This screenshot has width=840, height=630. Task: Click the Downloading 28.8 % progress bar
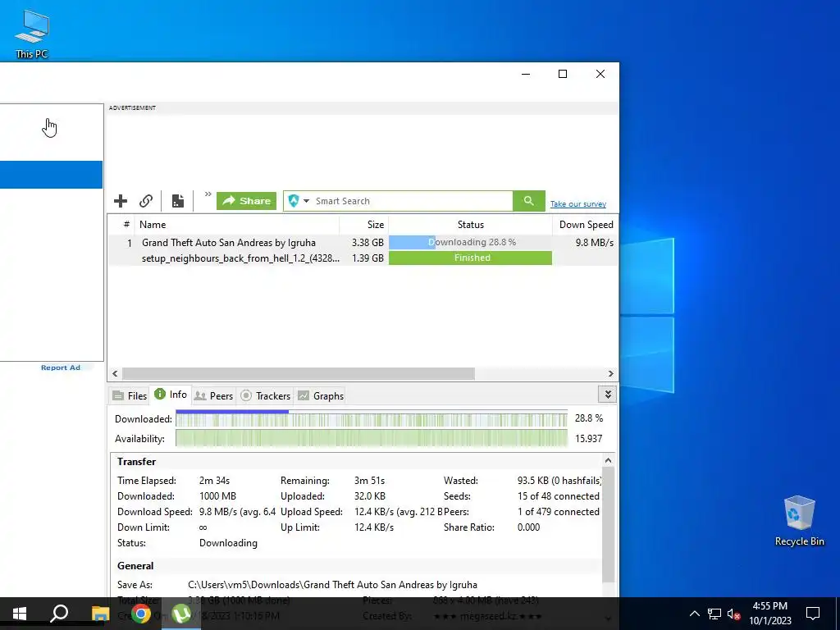470,242
